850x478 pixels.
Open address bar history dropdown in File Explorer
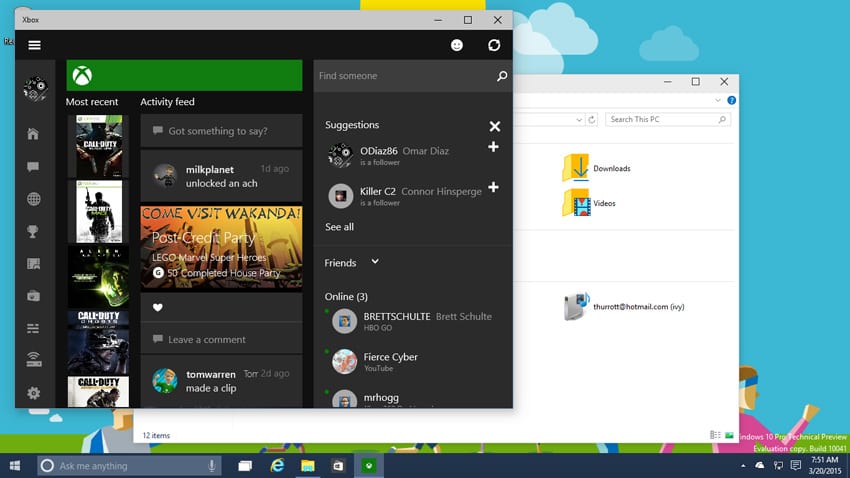pos(579,120)
